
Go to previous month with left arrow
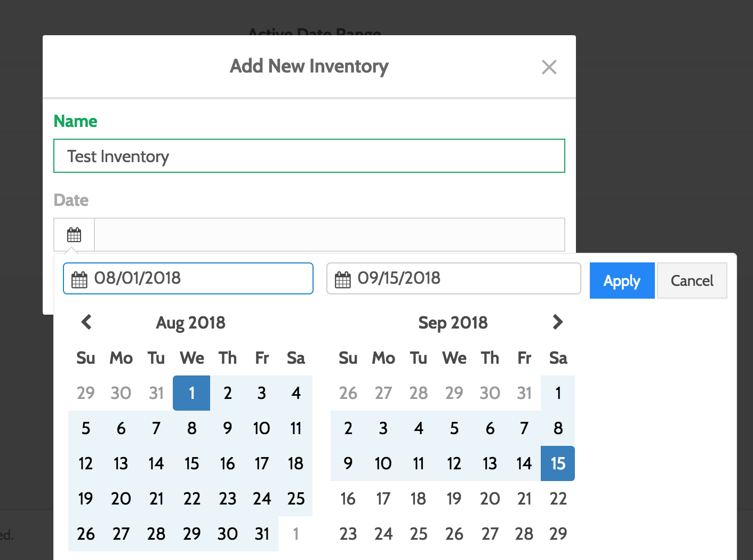click(86, 322)
